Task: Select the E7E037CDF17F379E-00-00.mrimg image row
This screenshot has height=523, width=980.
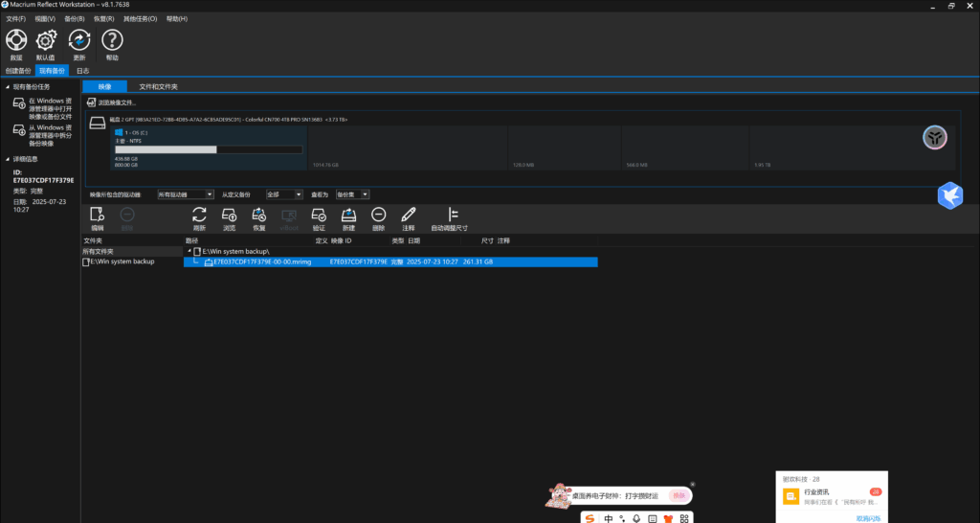Action: coord(390,262)
